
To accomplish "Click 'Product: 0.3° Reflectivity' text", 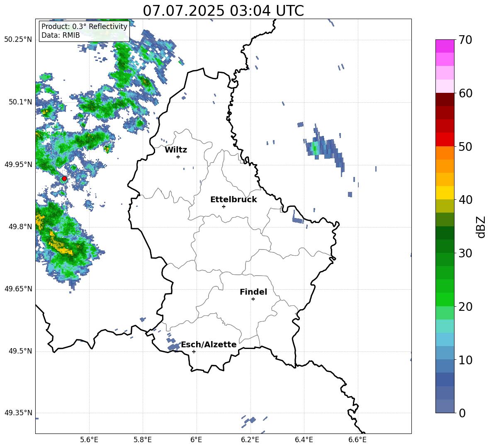I will pos(84,26).
